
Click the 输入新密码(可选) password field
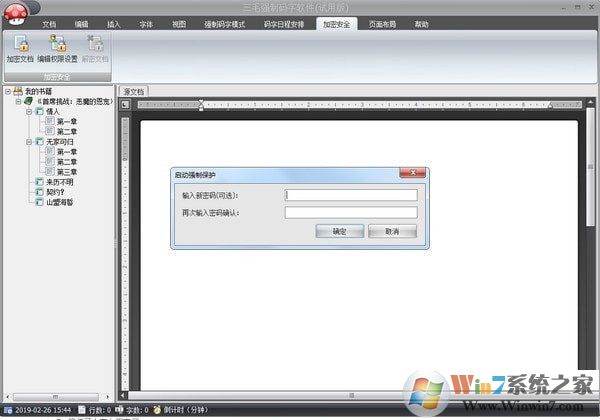pyautogui.click(x=351, y=195)
